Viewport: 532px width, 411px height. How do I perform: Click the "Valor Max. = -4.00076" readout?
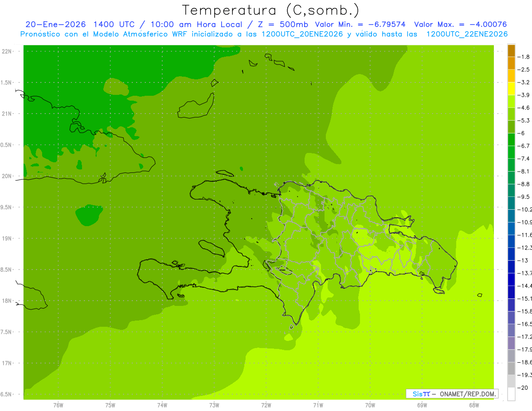(x=461, y=24)
